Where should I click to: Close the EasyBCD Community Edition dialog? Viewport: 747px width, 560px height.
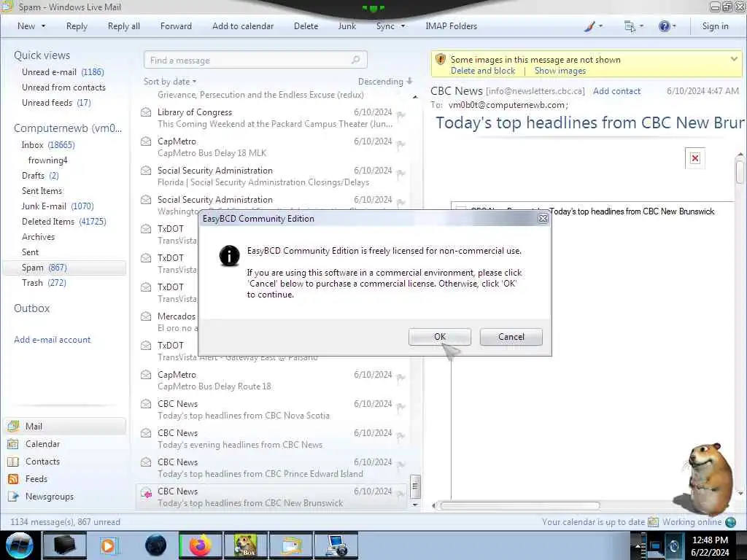click(543, 219)
